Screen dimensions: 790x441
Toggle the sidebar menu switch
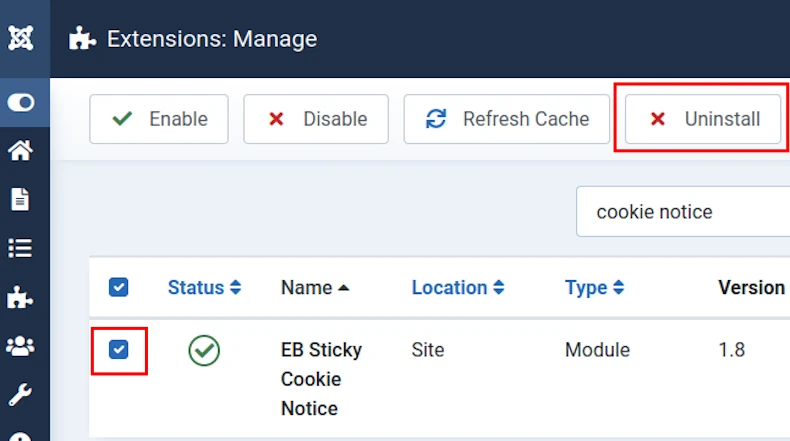tap(21, 103)
